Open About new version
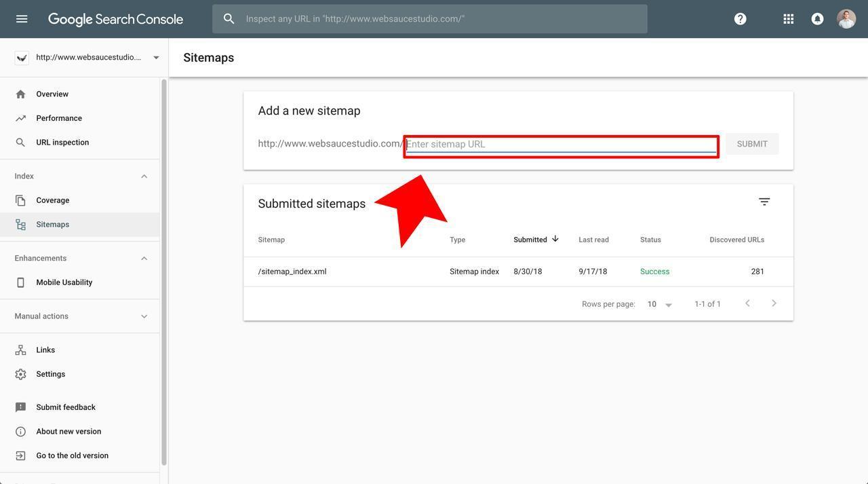Image resolution: width=868 pixels, height=484 pixels. pyautogui.click(x=68, y=432)
